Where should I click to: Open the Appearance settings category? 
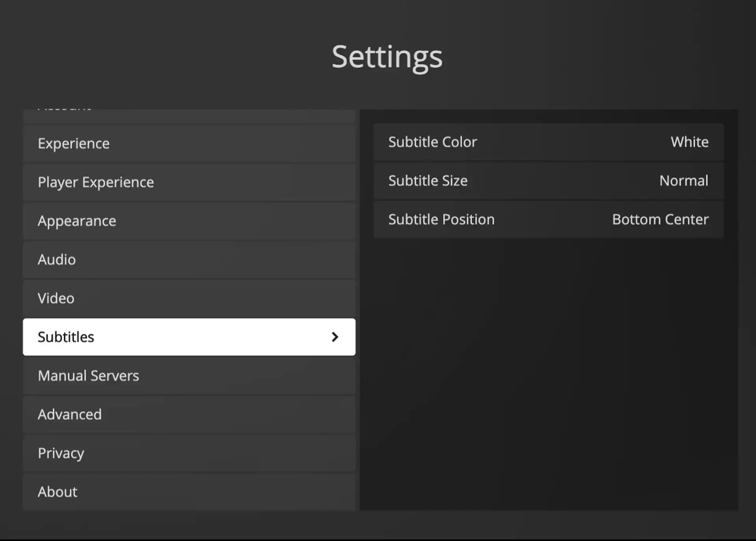coord(189,221)
